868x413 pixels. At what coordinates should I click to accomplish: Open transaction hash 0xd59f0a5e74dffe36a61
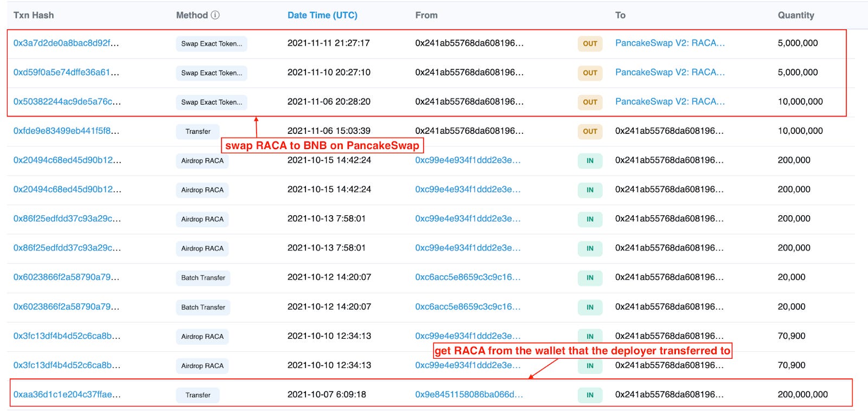click(x=66, y=73)
